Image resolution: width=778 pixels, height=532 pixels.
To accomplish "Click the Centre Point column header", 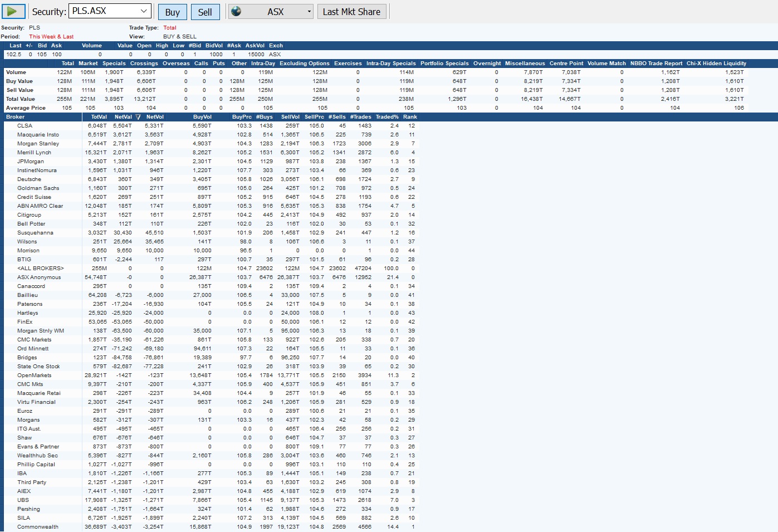I will 566,64.
